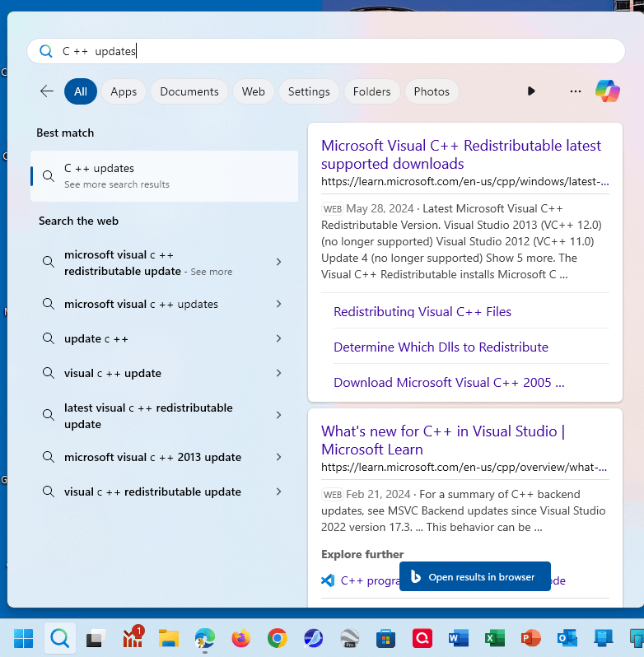Open 'What's new for C++ in Visual Studio' link
This screenshot has width=644, height=657.
point(443,440)
